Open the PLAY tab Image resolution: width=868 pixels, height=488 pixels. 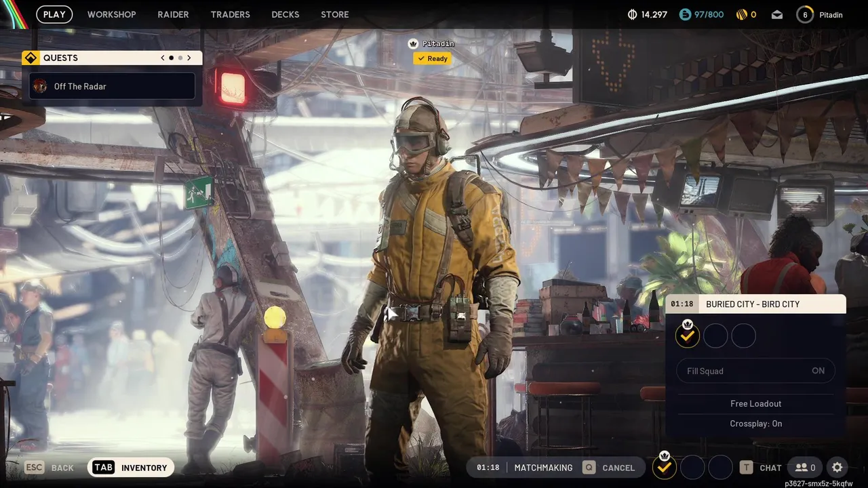(x=54, y=14)
